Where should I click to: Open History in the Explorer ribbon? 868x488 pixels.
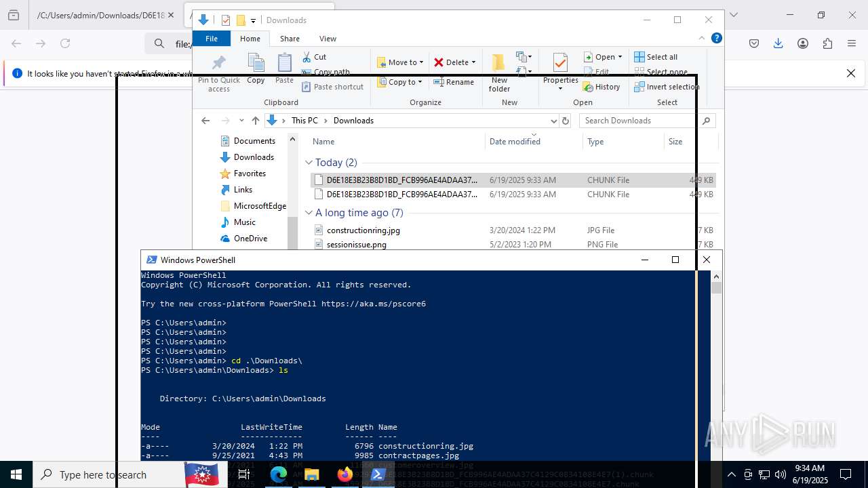pos(601,87)
